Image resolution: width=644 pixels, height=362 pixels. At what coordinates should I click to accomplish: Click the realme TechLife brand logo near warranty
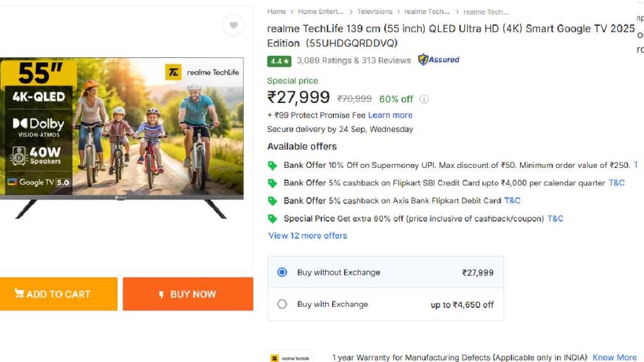point(290,358)
